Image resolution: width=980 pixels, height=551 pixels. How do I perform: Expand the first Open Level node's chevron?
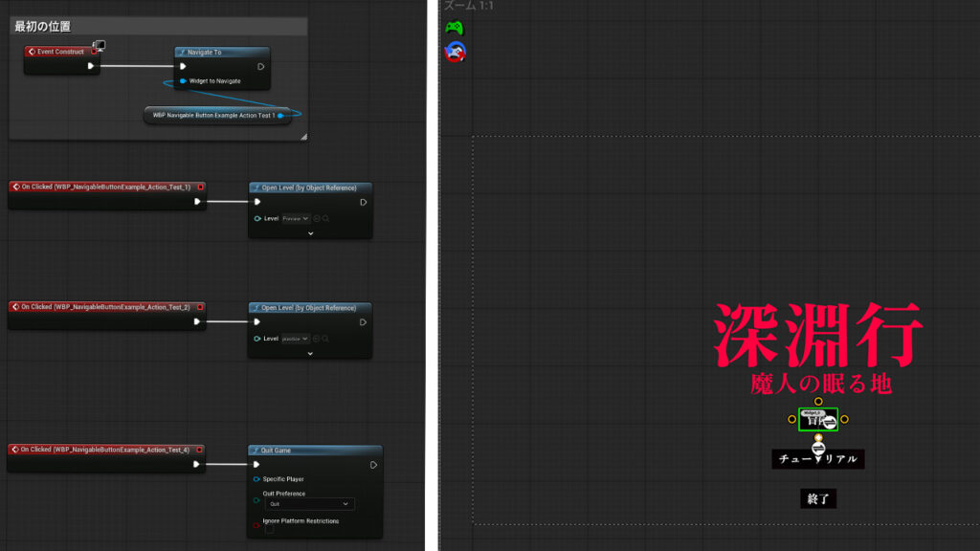click(x=310, y=232)
